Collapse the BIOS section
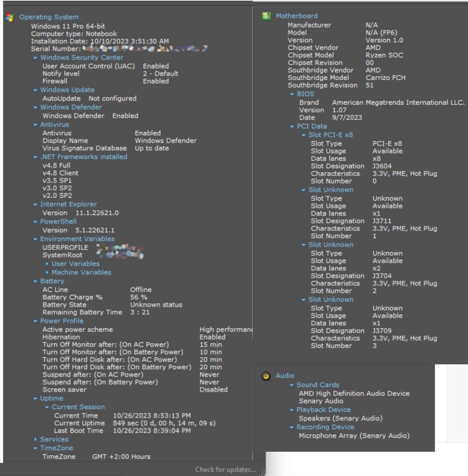The height and width of the screenshot is (476, 468). pyautogui.click(x=292, y=95)
